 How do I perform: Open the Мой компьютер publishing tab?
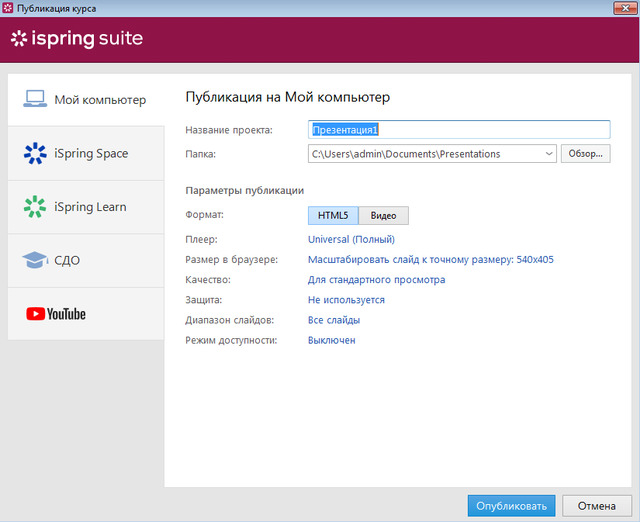[x=99, y=100]
